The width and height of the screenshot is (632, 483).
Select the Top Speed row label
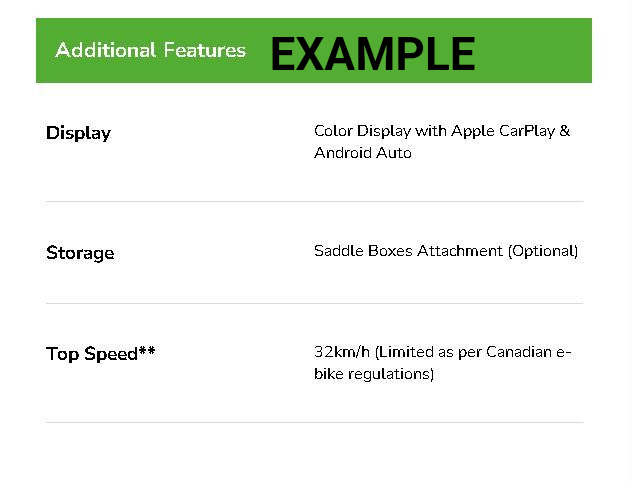tap(91, 354)
